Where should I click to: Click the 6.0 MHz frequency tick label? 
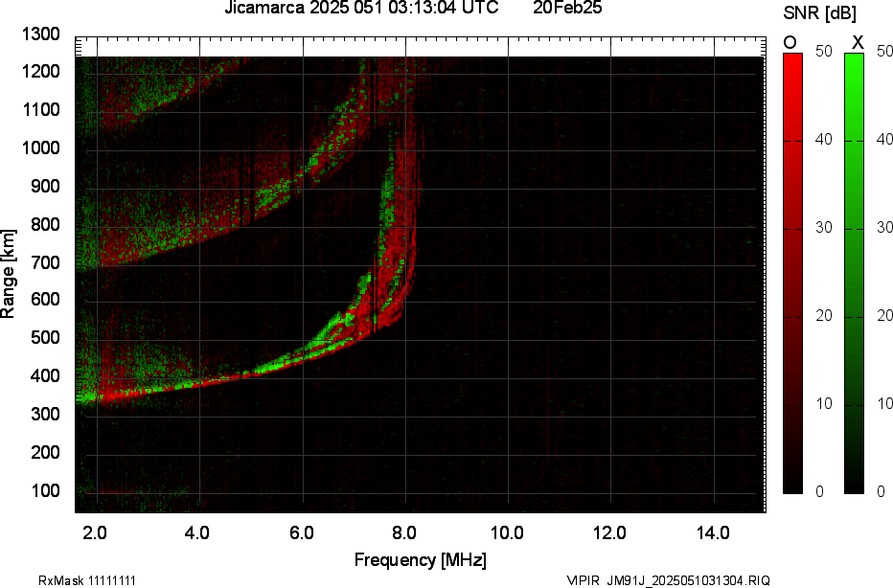coord(301,533)
